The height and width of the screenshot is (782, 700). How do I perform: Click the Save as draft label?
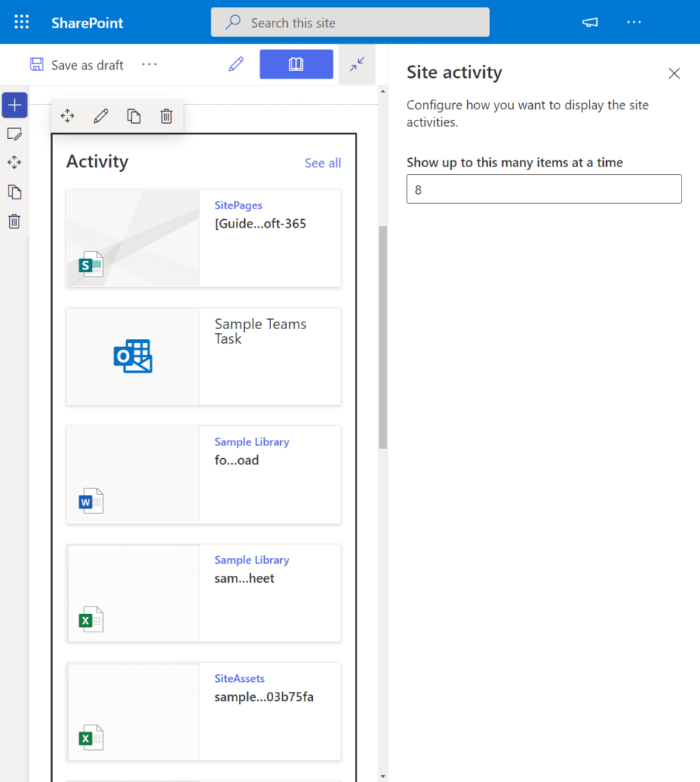tap(87, 66)
